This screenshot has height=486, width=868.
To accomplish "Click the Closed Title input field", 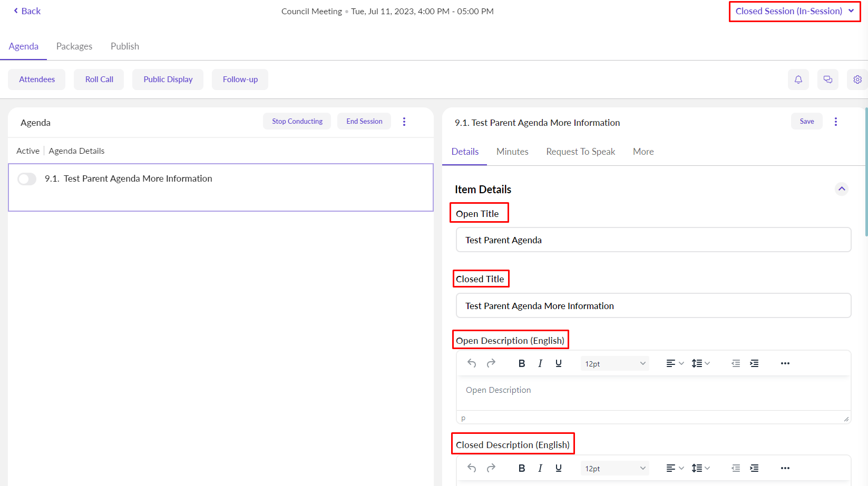I will [653, 306].
